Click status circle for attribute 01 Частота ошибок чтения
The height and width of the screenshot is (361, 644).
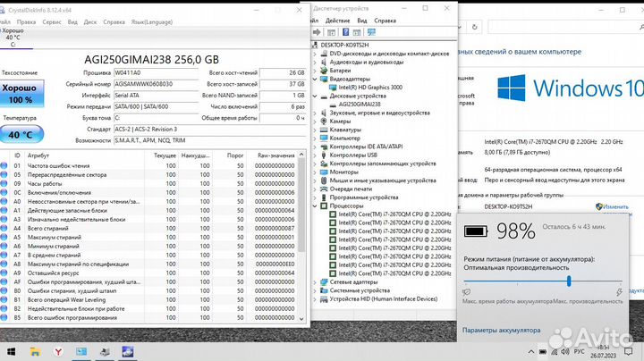(4, 165)
